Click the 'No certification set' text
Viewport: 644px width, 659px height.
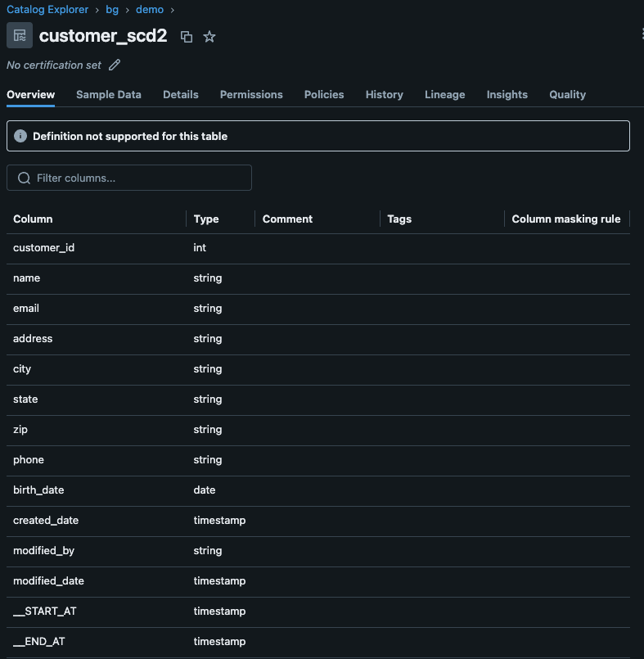pos(54,65)
